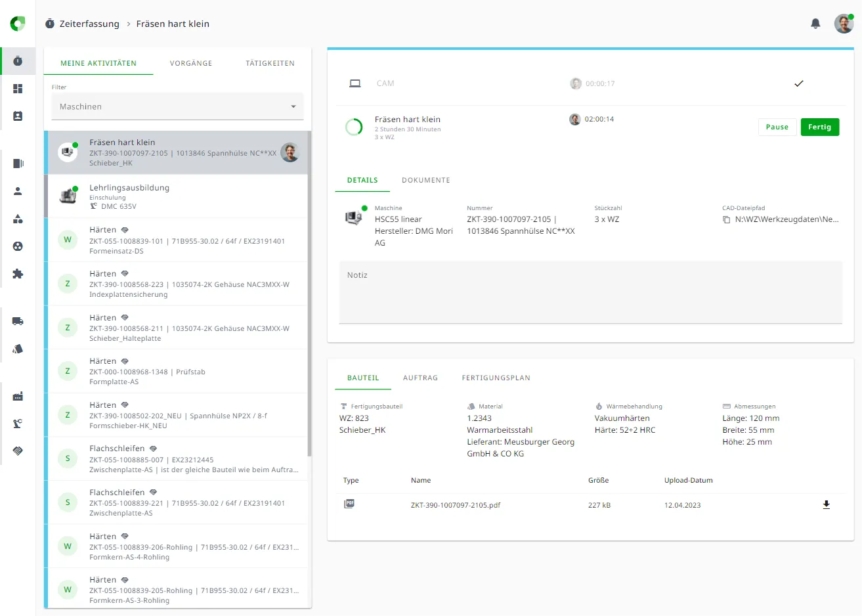
Task: Click the stopwatch time tracking sidebar icon
Action: [18, 61]
